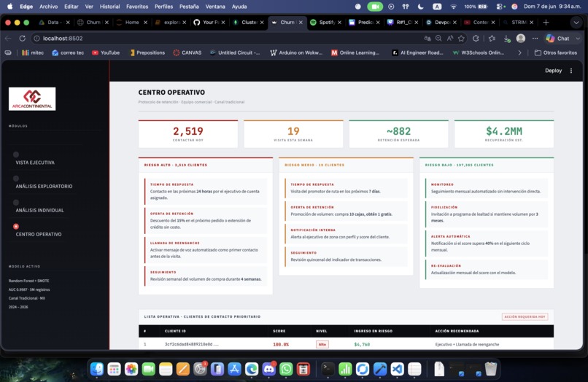Close the Spotify tab
Image resolution: width=588 pixels, height=382 pixels.
339,23
